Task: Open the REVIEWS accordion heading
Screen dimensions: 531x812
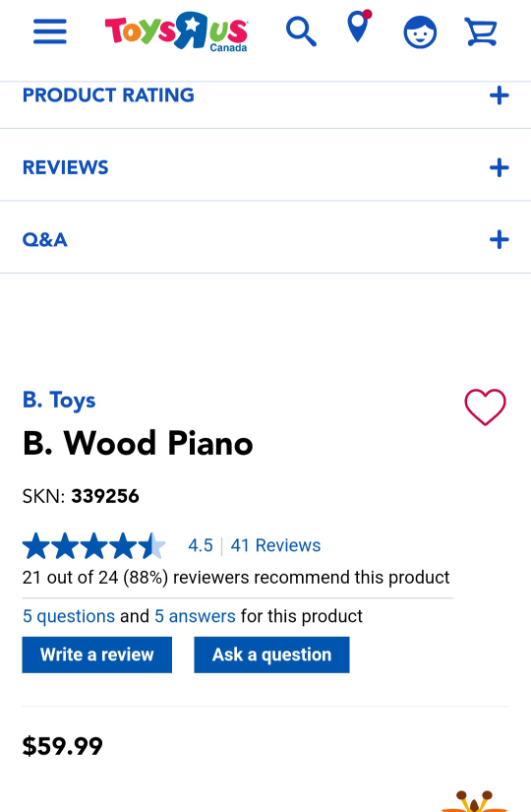Action: point(65,167)
